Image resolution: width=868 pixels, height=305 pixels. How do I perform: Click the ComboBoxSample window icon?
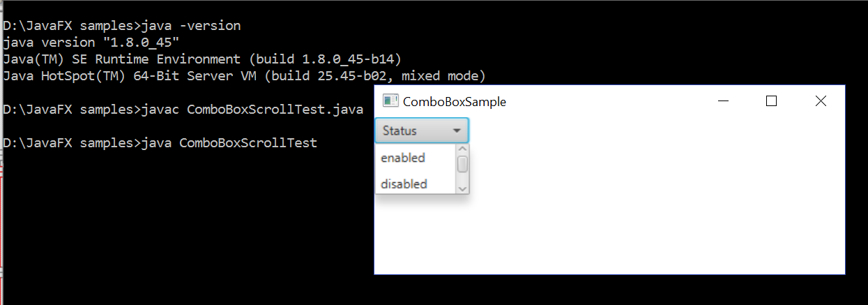coord(390,101)
